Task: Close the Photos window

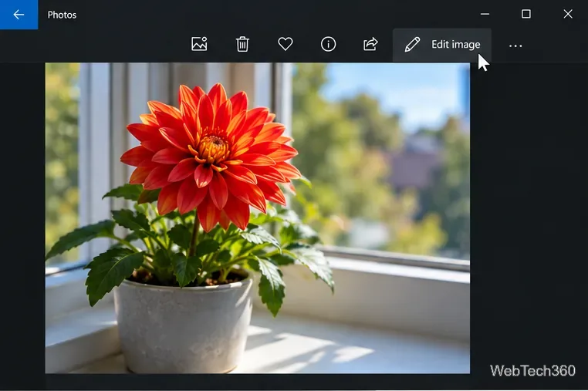Action: point(568,14)
